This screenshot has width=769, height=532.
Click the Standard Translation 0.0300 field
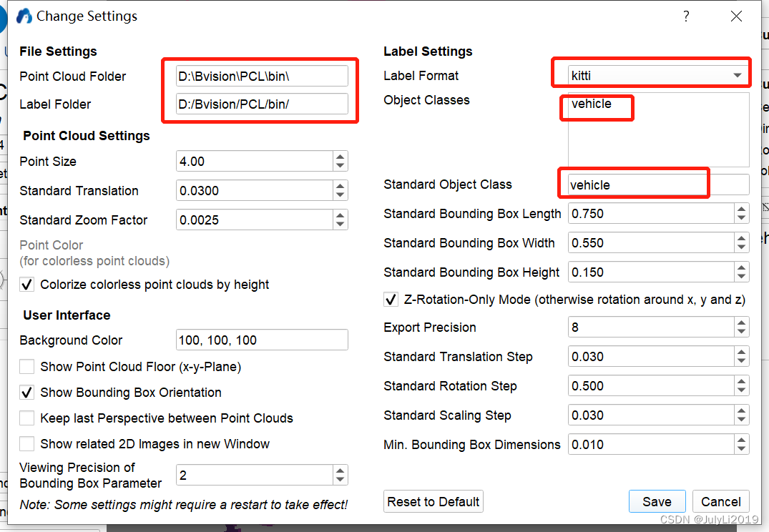[255, 191]
